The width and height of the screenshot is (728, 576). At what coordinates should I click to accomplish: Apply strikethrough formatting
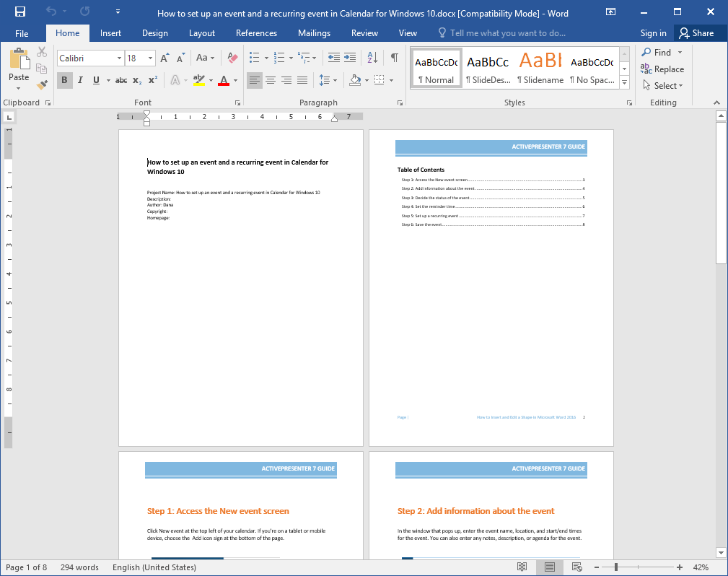point(121,80)
